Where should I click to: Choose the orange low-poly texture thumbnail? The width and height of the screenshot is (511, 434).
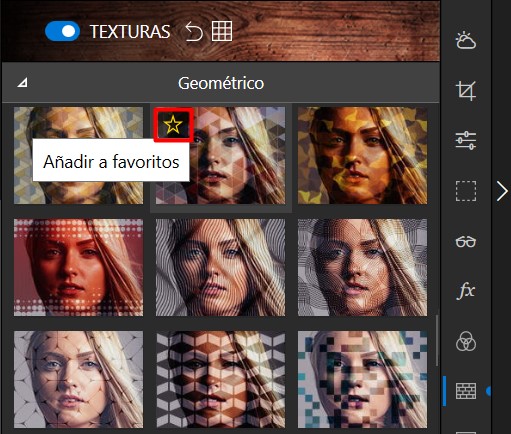click(x=362, y=155)
